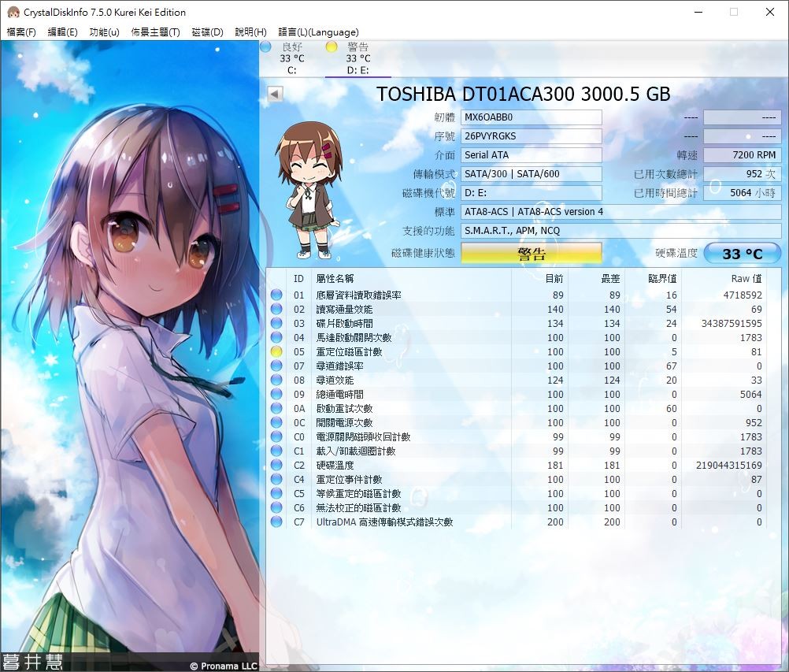Click the 目前 column header
Image resolution: width=789 pixels, height=672 pixels.
point(554,278)
